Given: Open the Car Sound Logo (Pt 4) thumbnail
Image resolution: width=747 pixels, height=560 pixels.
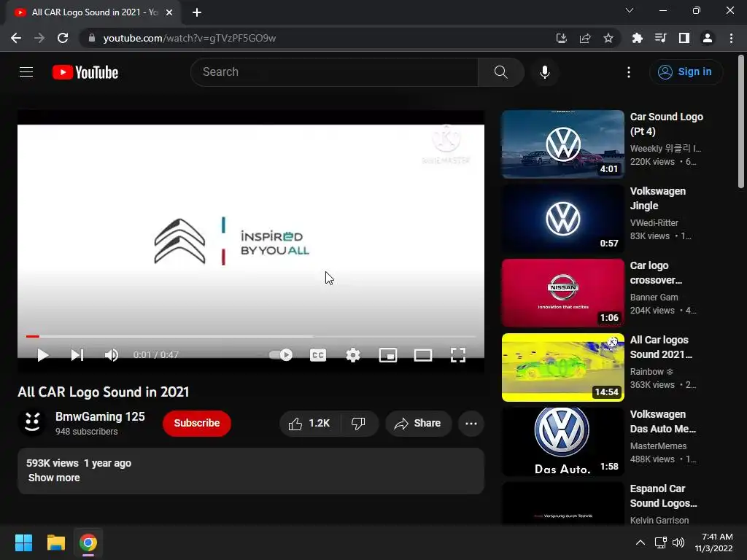Looking at the screenshot, I should pyautogui.click(x=562, y=144).
